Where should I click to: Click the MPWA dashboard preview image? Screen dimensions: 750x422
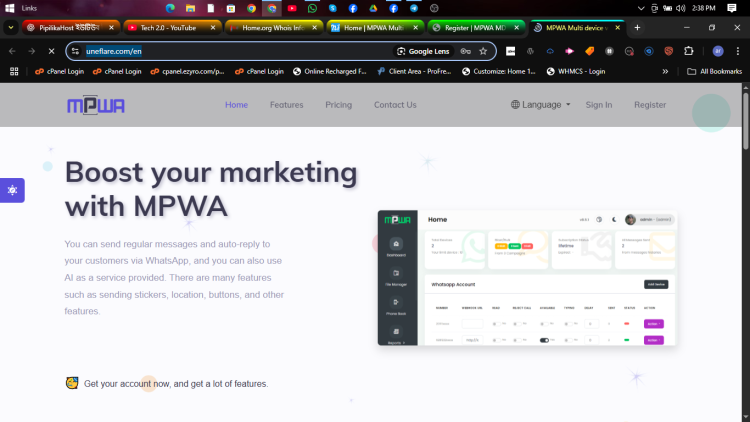tap(527, 278)
